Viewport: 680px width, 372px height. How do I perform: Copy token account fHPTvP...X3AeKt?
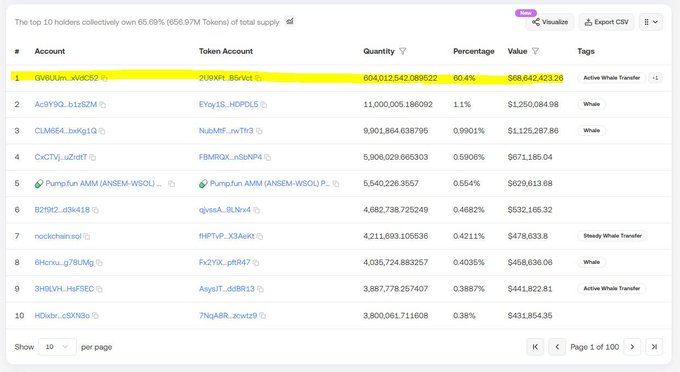pyautogui.click(x=260, y=236)
